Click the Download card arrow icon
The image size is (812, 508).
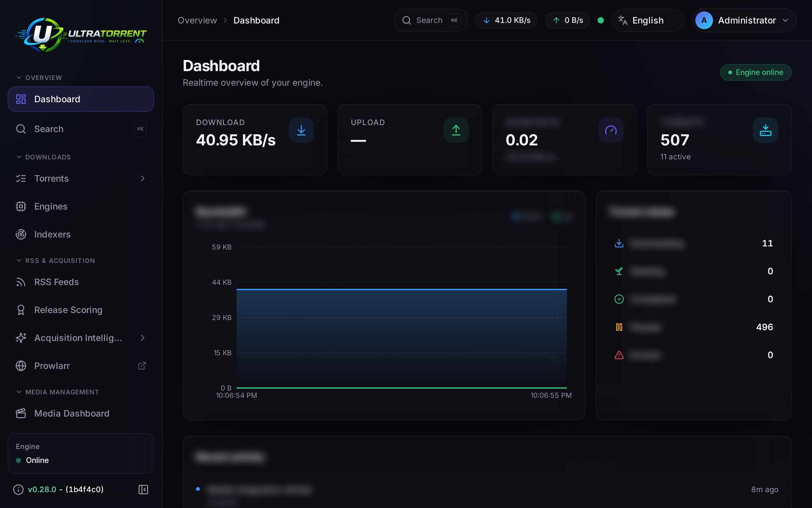(301, 130)
